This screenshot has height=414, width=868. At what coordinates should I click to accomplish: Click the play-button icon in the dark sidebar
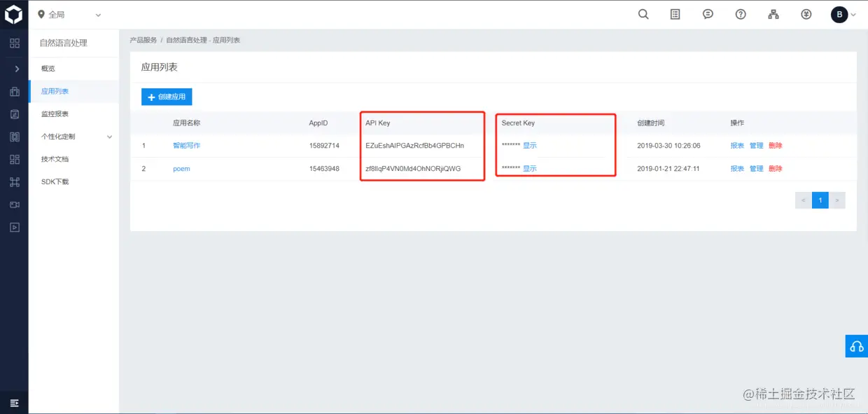click(x=14, y=227)
